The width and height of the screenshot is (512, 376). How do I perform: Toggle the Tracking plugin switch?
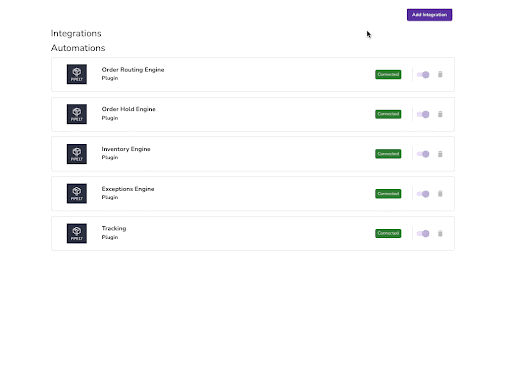(423, 233)
